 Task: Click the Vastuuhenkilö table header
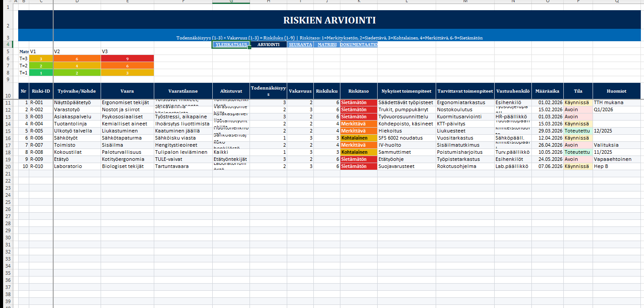(513, 91)
